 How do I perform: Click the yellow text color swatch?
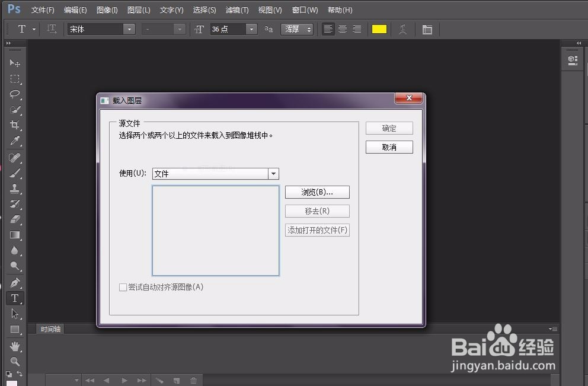(379, 28)
